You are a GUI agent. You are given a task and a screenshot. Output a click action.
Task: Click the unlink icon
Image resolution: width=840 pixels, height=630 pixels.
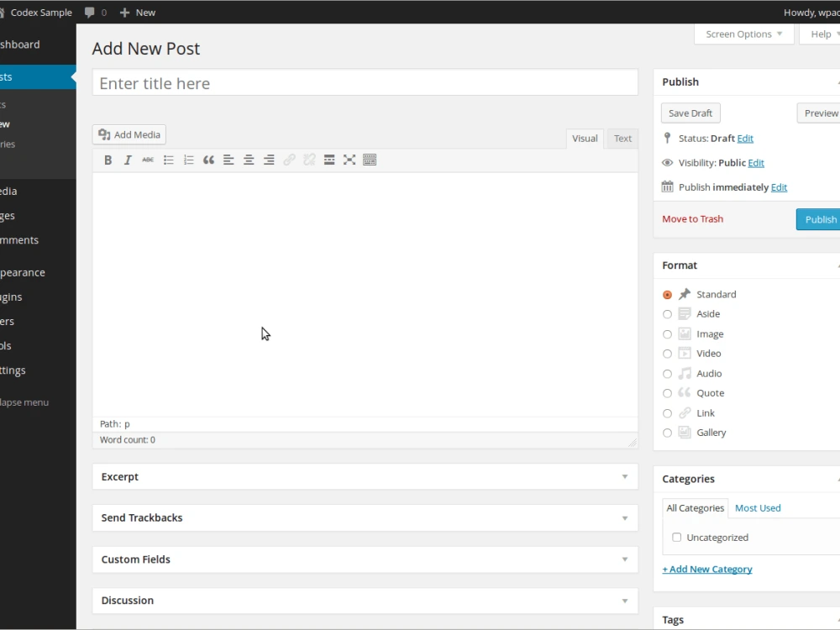(309, 160)
